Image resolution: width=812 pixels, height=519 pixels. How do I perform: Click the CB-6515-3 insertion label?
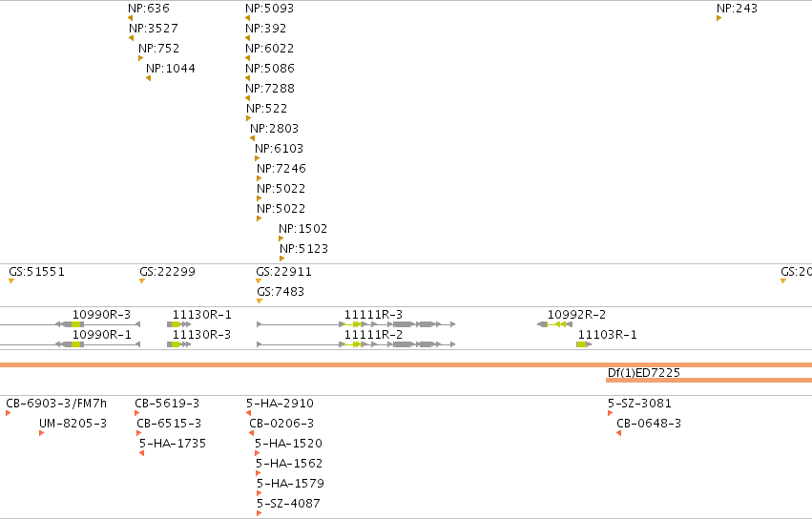click(169, 424)
